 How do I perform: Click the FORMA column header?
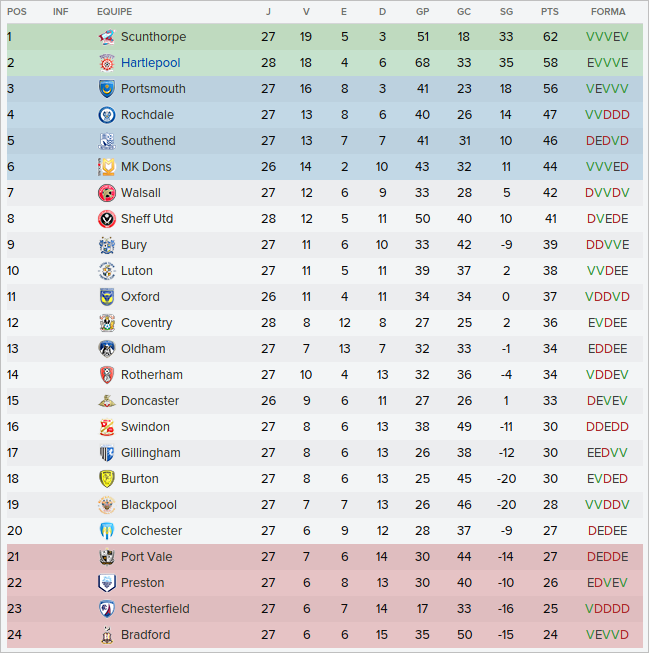point(608,12)
